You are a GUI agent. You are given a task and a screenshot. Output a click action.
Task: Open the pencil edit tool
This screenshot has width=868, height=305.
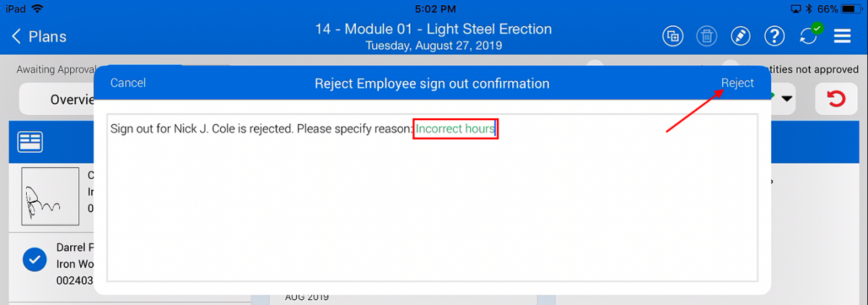click(741, 36)
